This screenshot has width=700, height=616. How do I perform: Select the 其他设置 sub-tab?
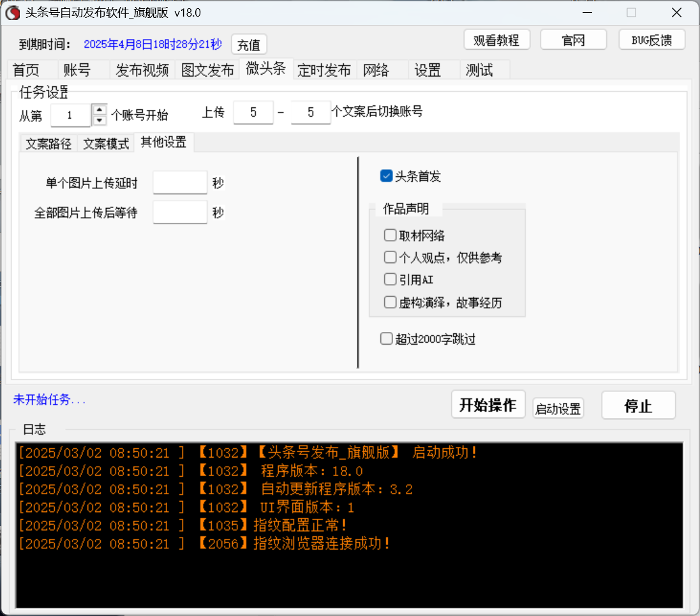tap(163, 142)
